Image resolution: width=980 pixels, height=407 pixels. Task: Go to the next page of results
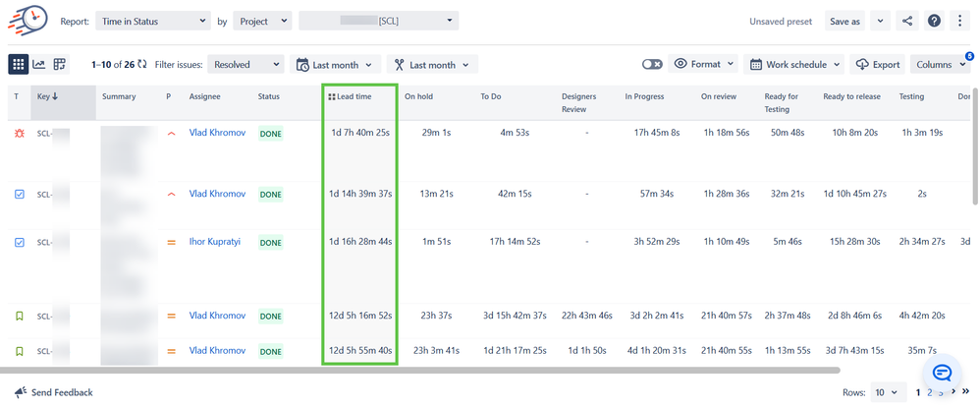(x=953, y=392)
